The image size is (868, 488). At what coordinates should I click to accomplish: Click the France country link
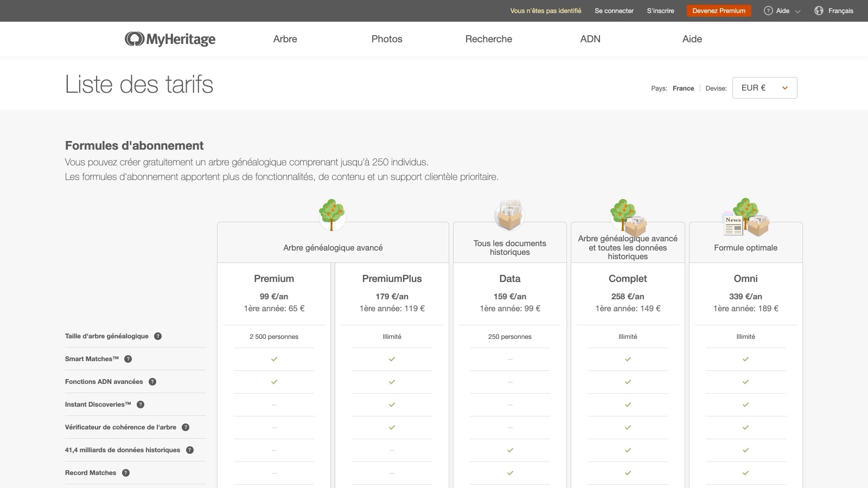click(x=683, y=88)
